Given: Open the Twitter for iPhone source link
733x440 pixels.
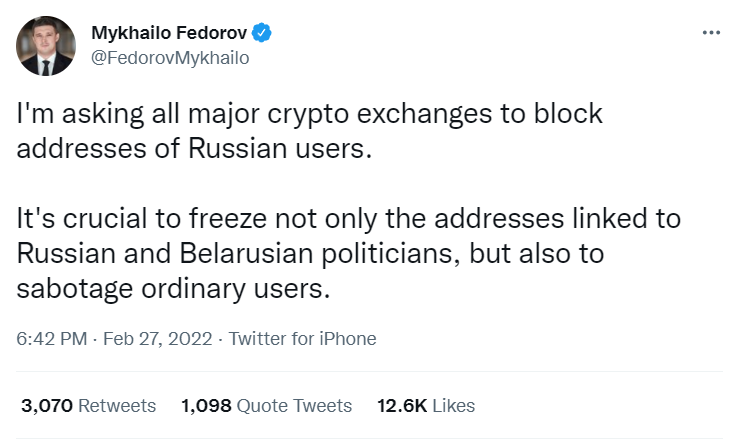Looking at the screenshot, I should tap(302, 339).
